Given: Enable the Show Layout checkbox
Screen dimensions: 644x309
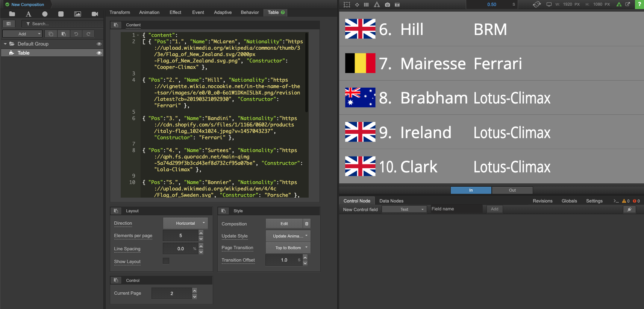Looking at the screenshot, I should (x=166, y=261).
